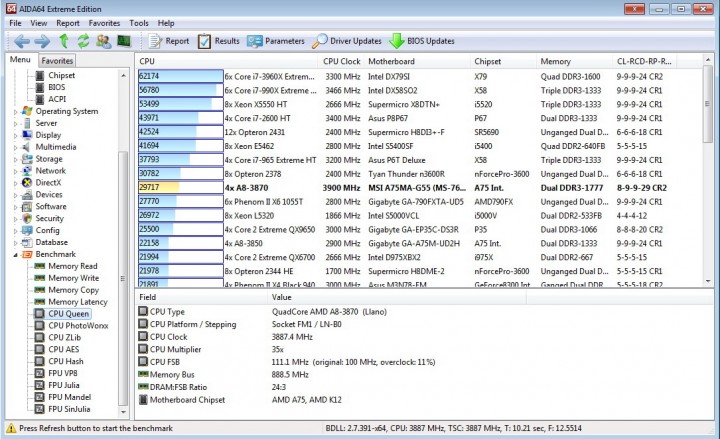Expand the Security tree node
This screenshot has width=720, height=439.
pos(16,219)
